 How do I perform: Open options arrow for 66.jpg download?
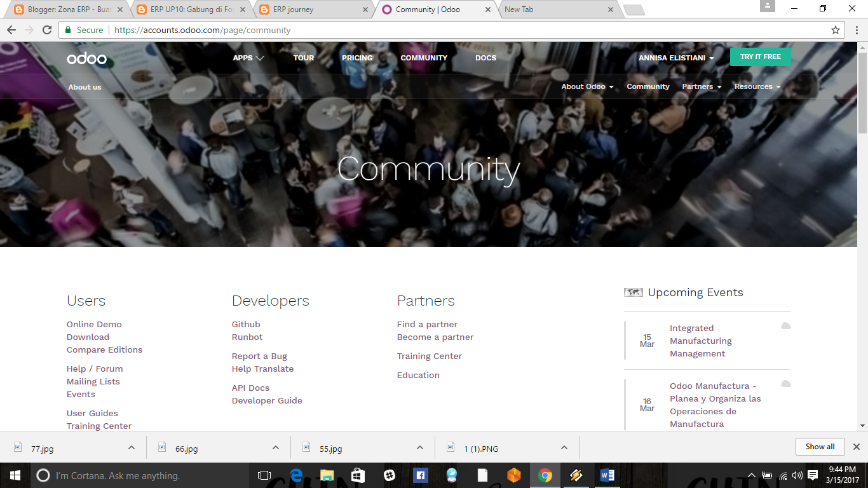tap(276, 447)
